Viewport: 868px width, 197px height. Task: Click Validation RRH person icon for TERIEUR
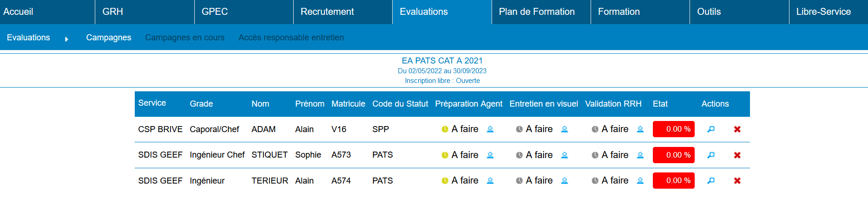(x=640, y=181)
